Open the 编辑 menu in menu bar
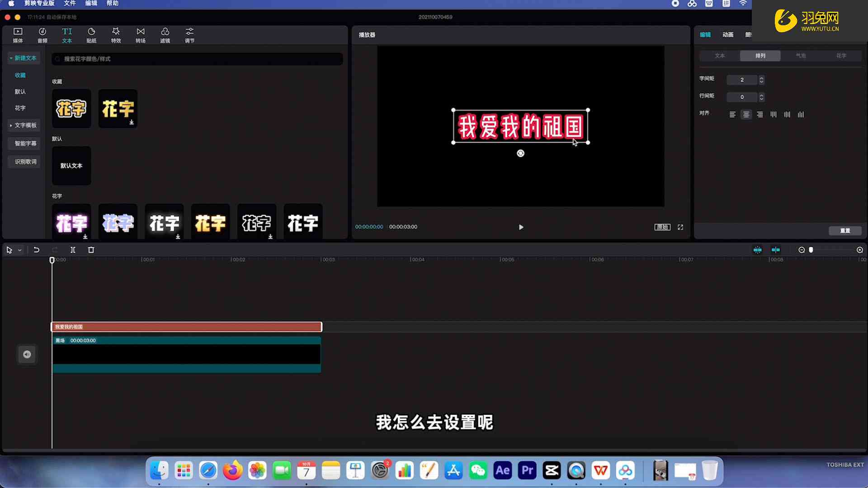This screenshot has height=488, width=868. click(x=91, y=4)
